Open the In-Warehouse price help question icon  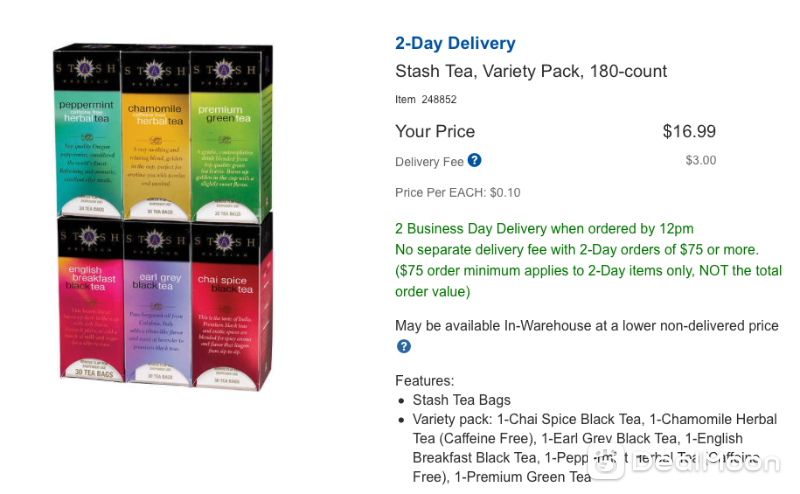(404, 347)
